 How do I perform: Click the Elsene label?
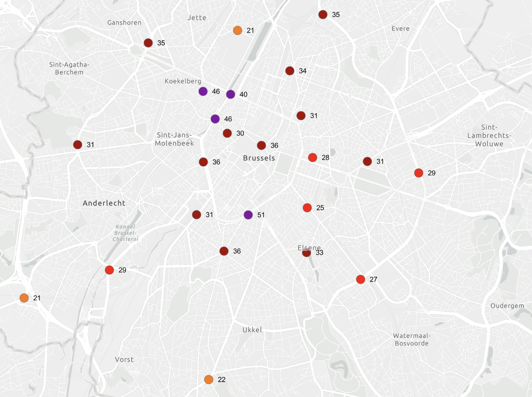point(309,248)
